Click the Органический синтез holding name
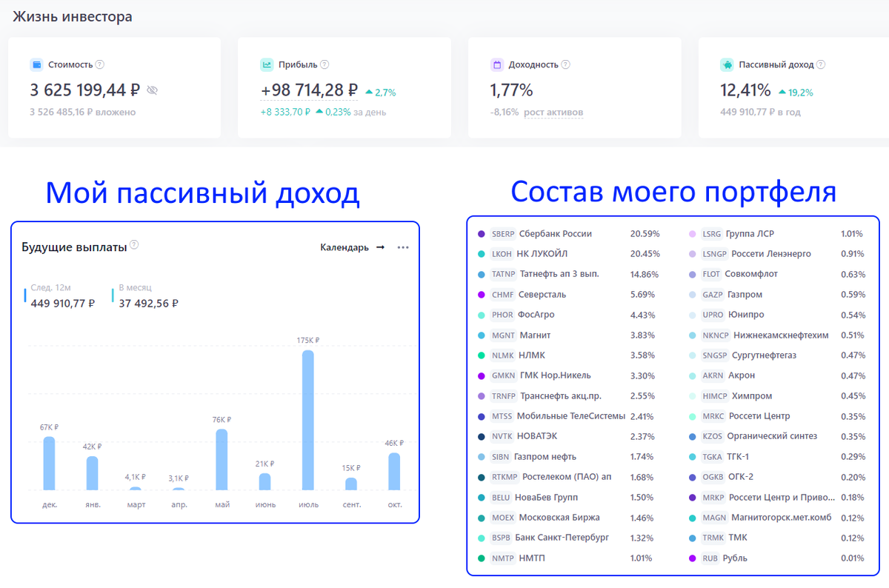Screen dimensions: 889x588 tap(772, 436)
